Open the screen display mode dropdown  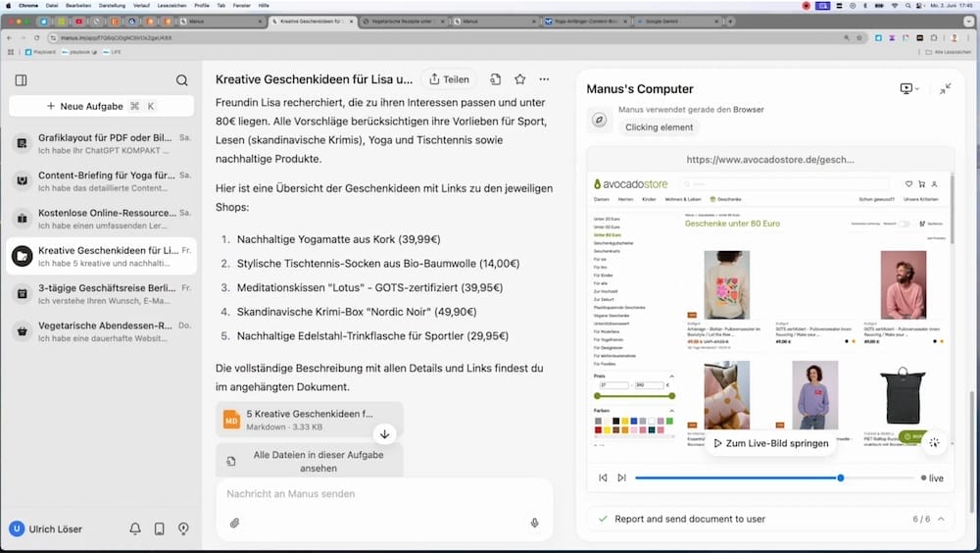pos(908,89)
